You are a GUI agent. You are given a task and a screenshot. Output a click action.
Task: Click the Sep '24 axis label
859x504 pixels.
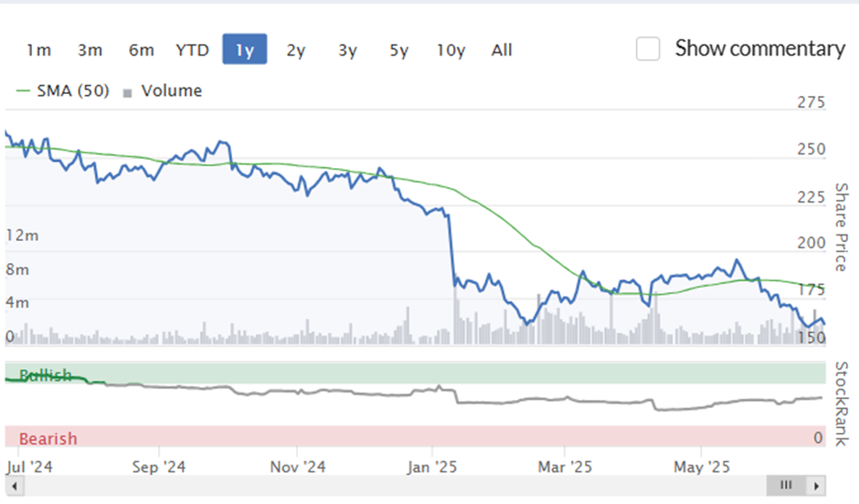click(x=159, y=467)
